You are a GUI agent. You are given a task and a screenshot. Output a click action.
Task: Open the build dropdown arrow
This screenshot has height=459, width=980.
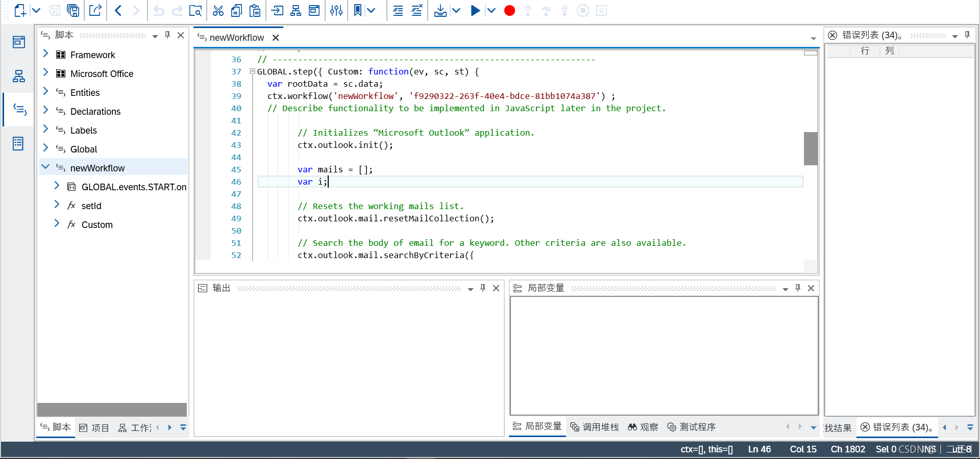click(456, 10)
